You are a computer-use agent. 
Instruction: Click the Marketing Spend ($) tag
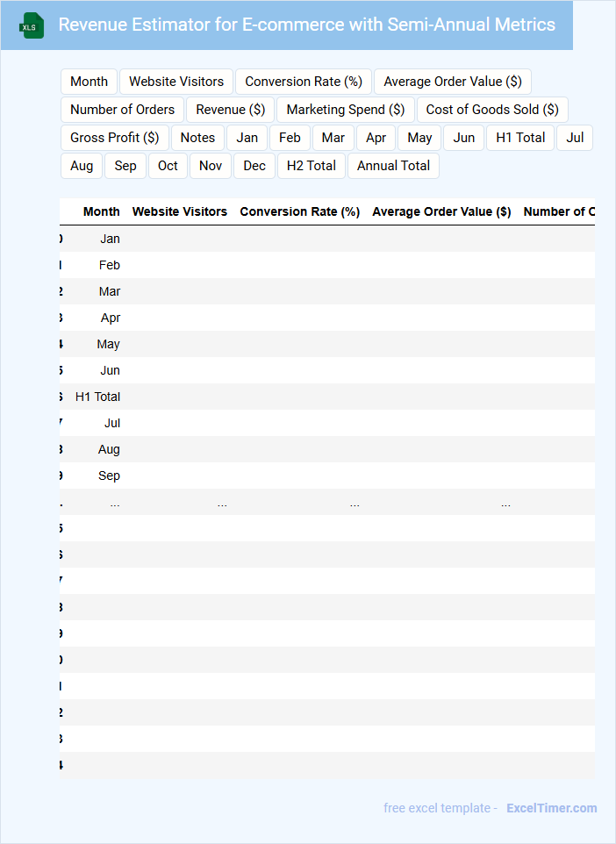tap(346, 110)
